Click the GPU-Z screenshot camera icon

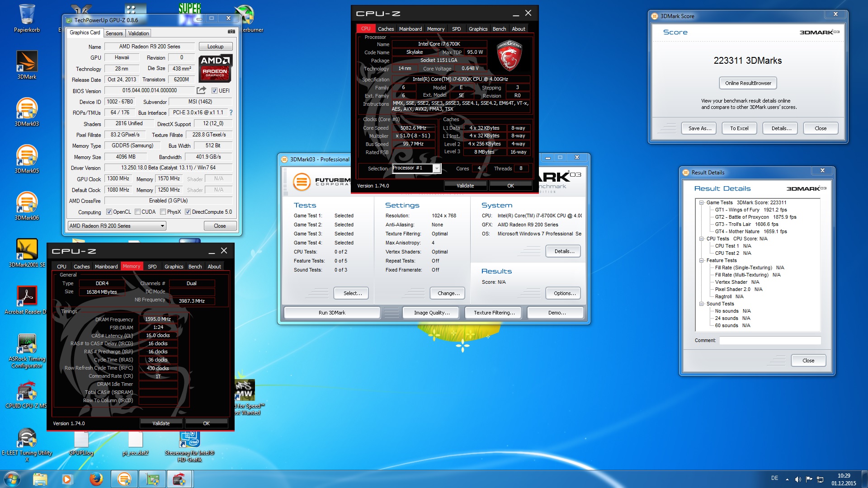[231, 32]
